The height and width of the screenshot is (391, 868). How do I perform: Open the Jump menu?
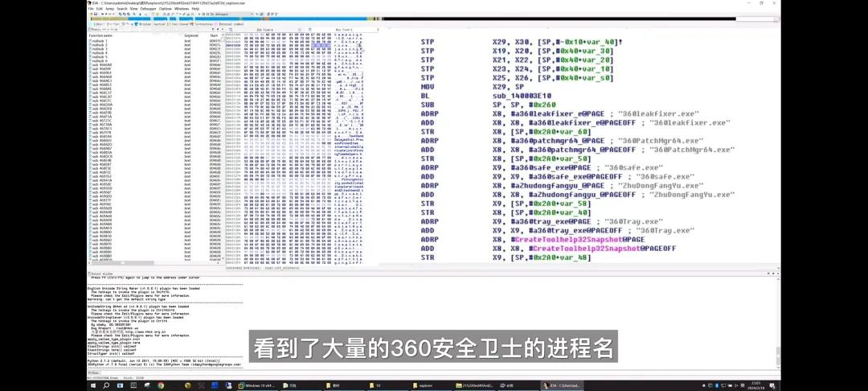pyautogui.click(x=110, y=9)
